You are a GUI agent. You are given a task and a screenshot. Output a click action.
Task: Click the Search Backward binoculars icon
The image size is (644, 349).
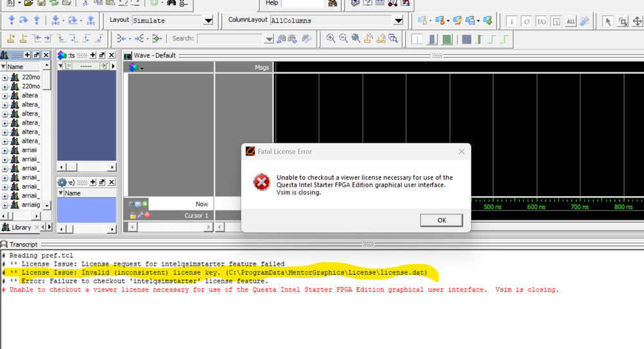[x=281, y=39]
